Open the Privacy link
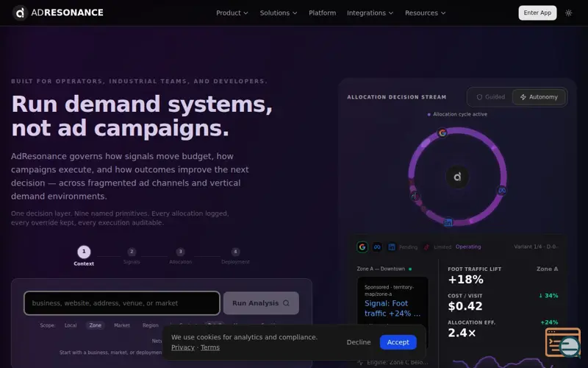The image size is (588, 368). point(182,347)
